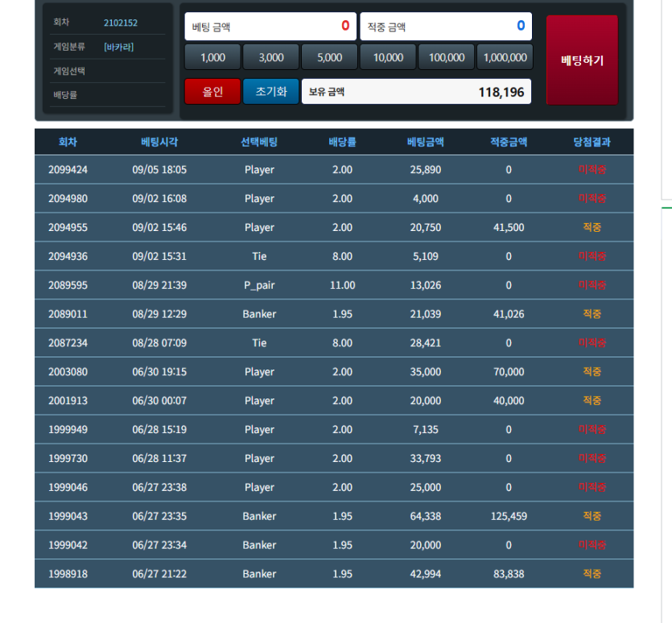
Task: Select the 1,000,000 amount button
Action: pos(505,57)
